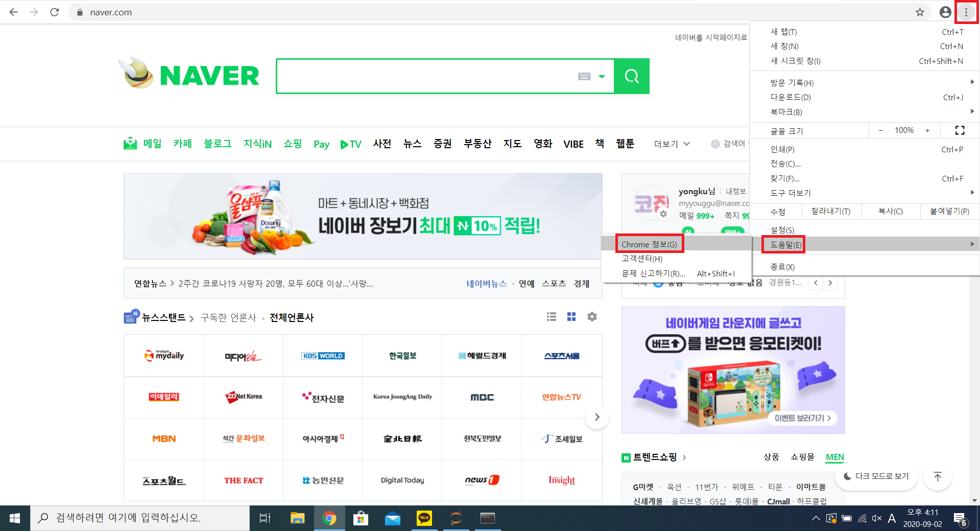Screen dimensions: 980x531
Task: Open the Naver TV play icon
Action: [345, 145]
